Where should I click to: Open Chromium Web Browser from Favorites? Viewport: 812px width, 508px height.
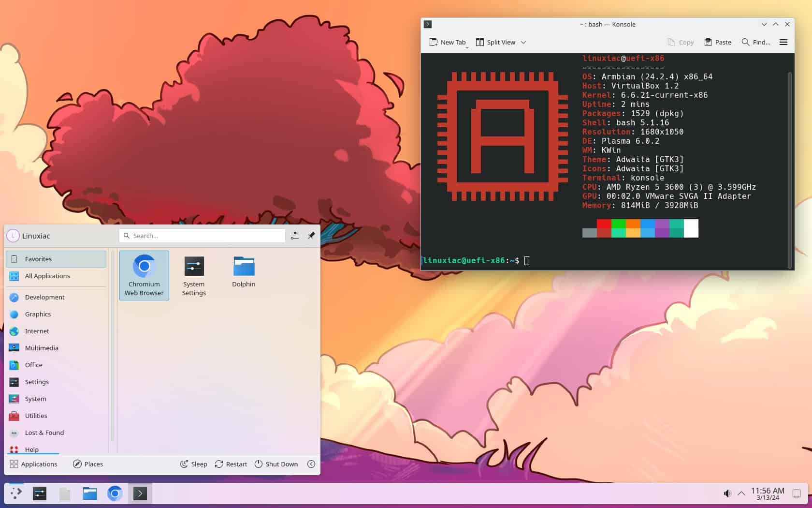(144, 275)
